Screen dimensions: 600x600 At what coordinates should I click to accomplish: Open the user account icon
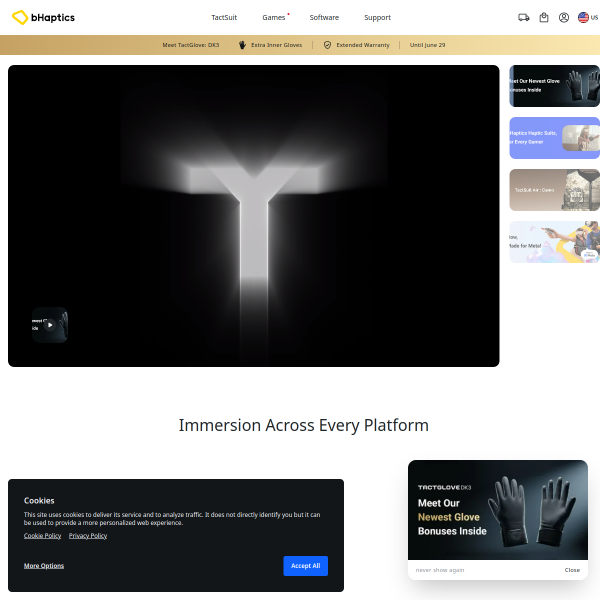(564, 17)
